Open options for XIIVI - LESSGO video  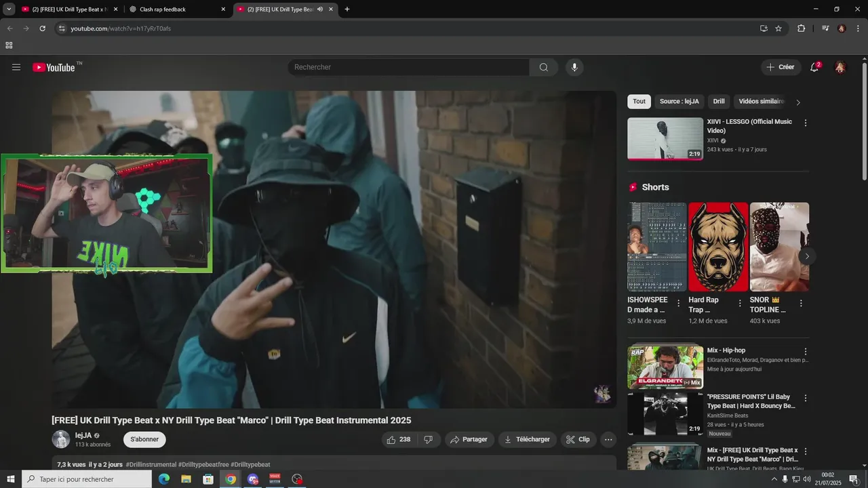click(x=806, y=123)
